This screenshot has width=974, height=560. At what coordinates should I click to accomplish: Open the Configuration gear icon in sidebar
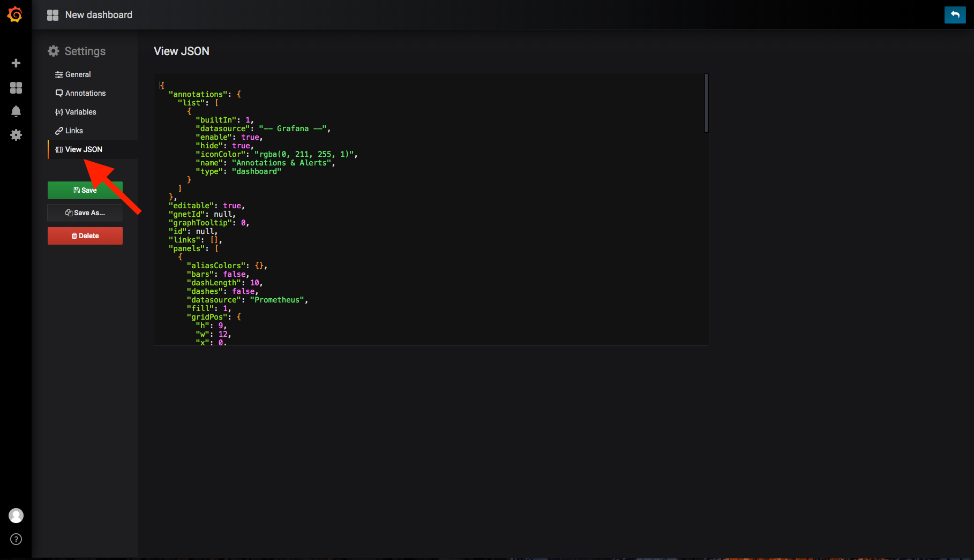click(16, 135)
